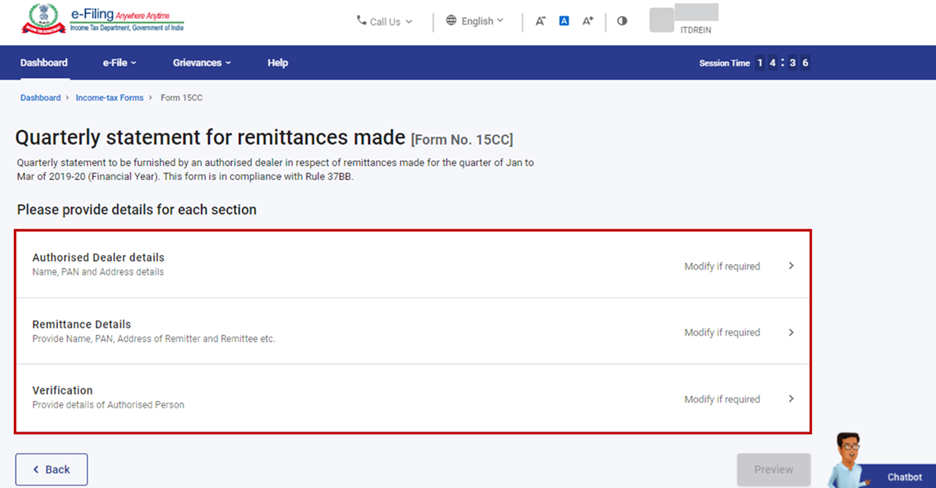The height and width of the screenshot is (488, 936).
Task: Click the Preview button
Action: pyautogui.click(x=773, y=469)
